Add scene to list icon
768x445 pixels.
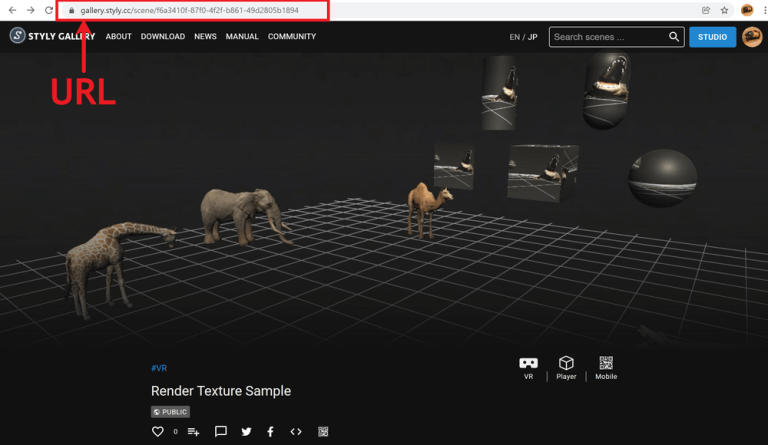click(194, 432)
